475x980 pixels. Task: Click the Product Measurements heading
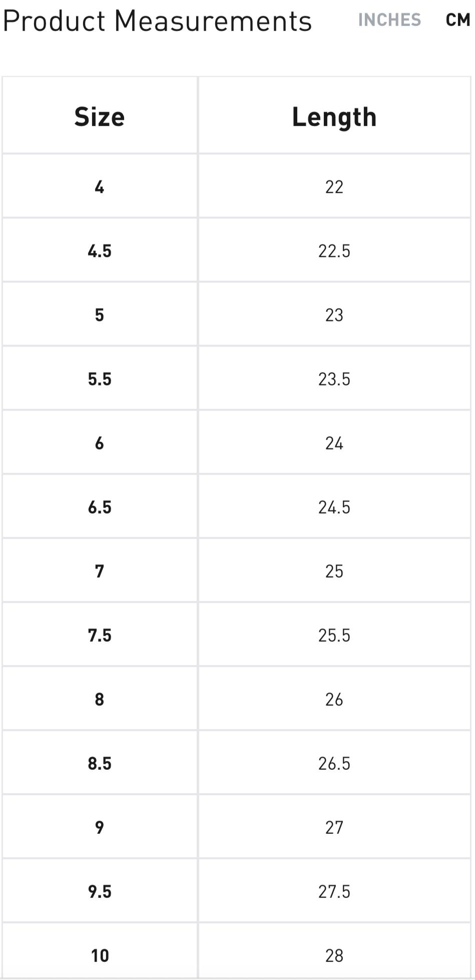click(x=157, y=22)
